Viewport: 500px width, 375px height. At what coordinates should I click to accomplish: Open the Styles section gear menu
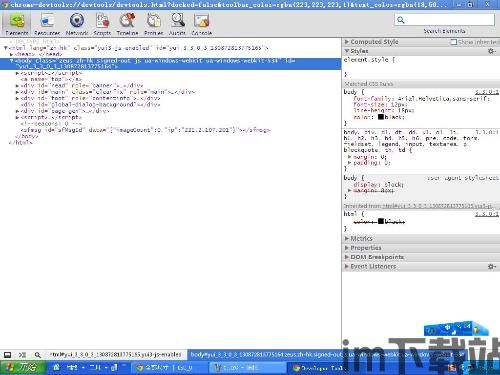pyautogui.click(x=491, y=51)
